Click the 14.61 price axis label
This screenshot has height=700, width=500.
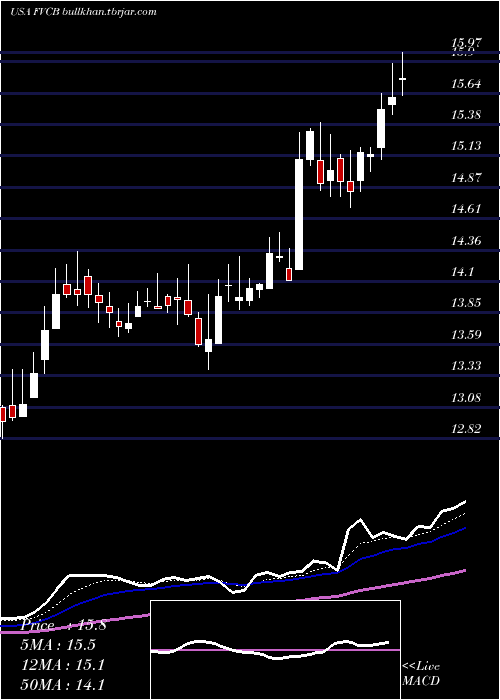point(467,209)
